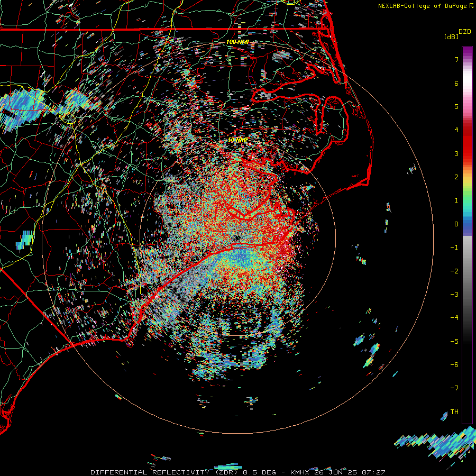476x476 pixels.
Task: Click the KMHX station identifier text
Action: click(x=300, y=472)
